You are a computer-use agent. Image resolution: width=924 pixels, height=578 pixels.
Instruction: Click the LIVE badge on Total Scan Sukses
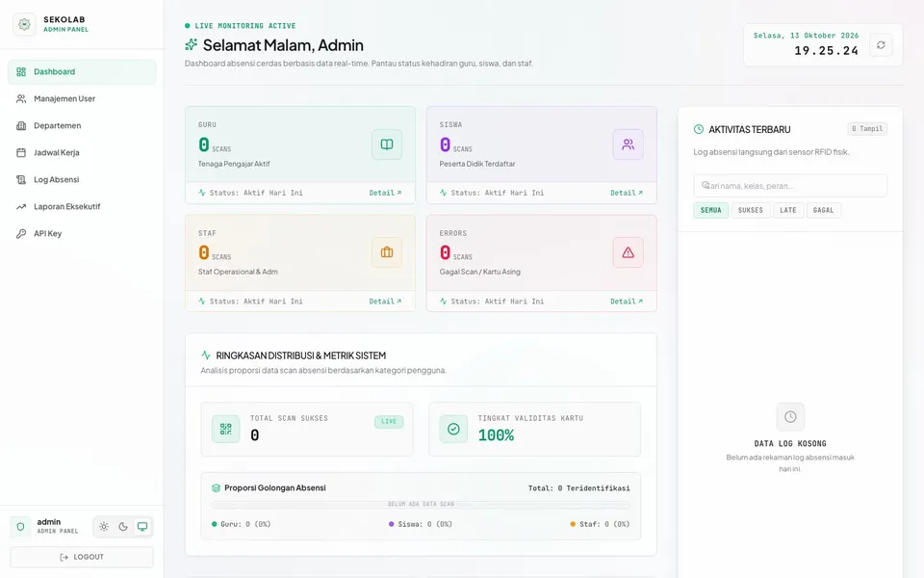389,422
